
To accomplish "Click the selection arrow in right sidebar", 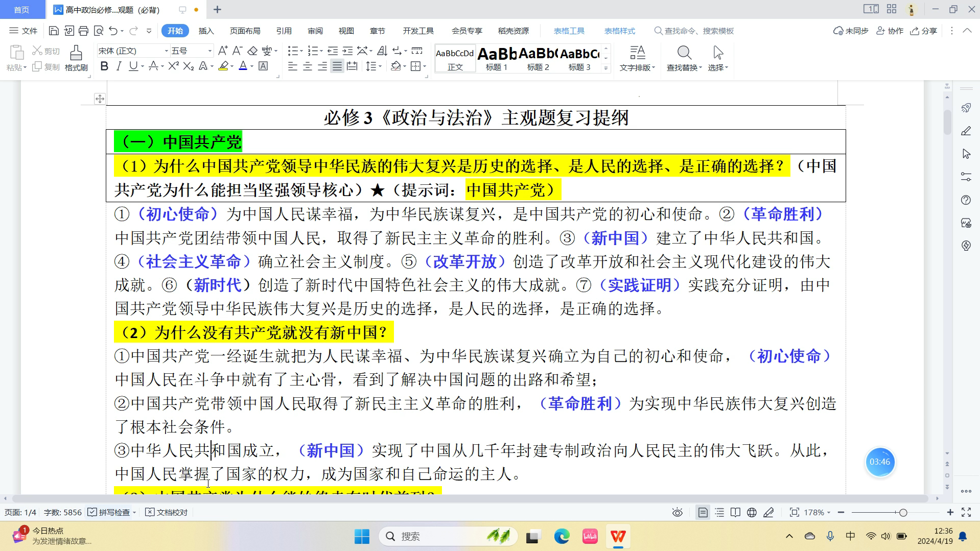I will [x=966, y=154].
